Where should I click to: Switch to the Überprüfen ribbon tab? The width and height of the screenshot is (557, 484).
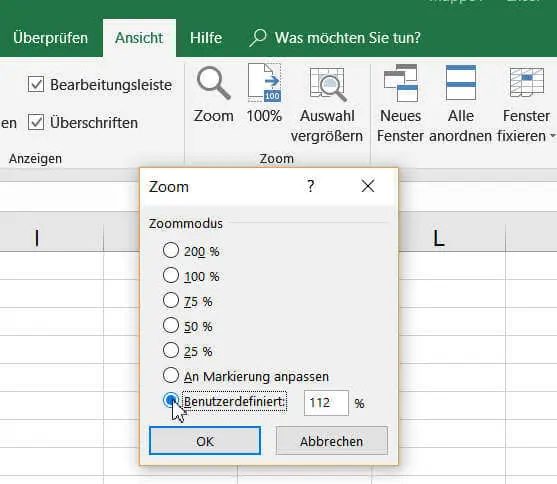point(50,38)
